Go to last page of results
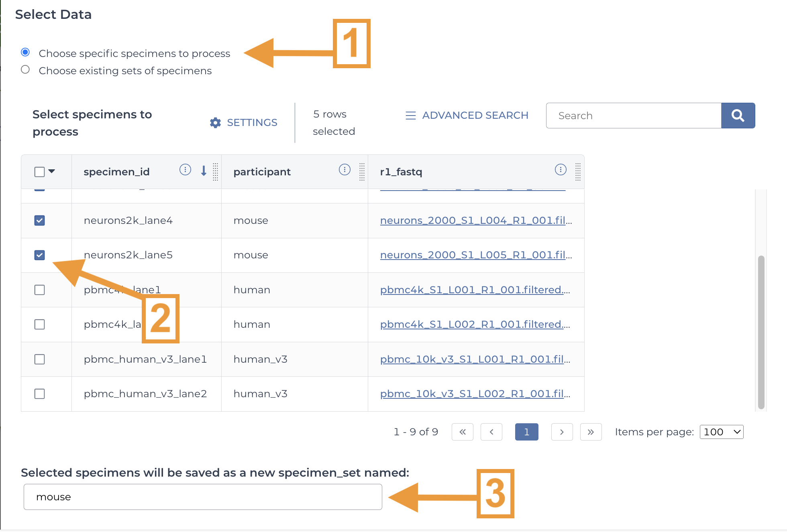Screen dimensions: 787x532 591,432
